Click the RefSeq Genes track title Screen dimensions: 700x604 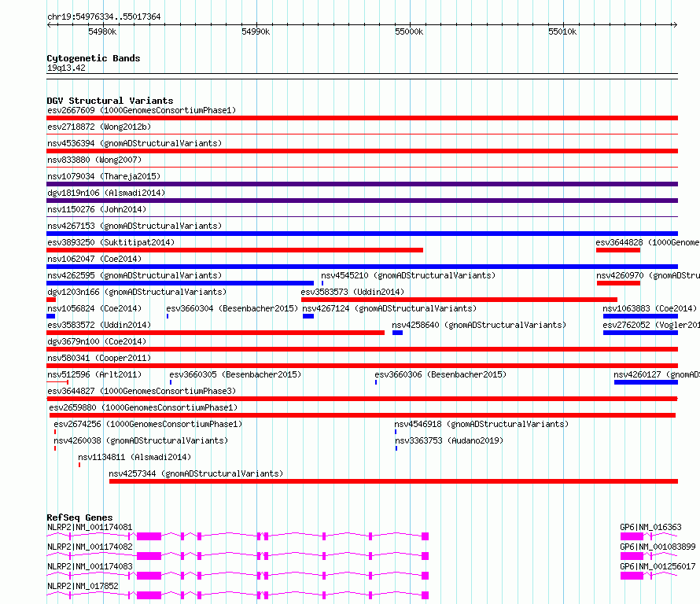click(79, 517)
